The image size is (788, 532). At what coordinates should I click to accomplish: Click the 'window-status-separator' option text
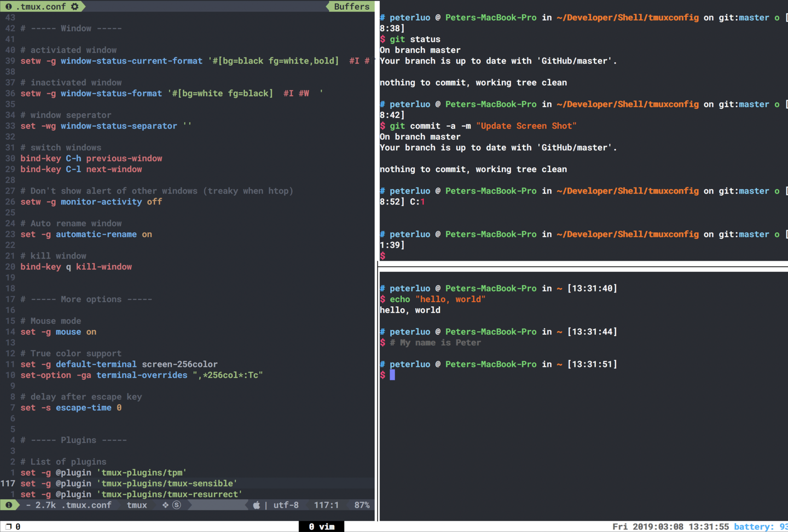pos(119,126)
